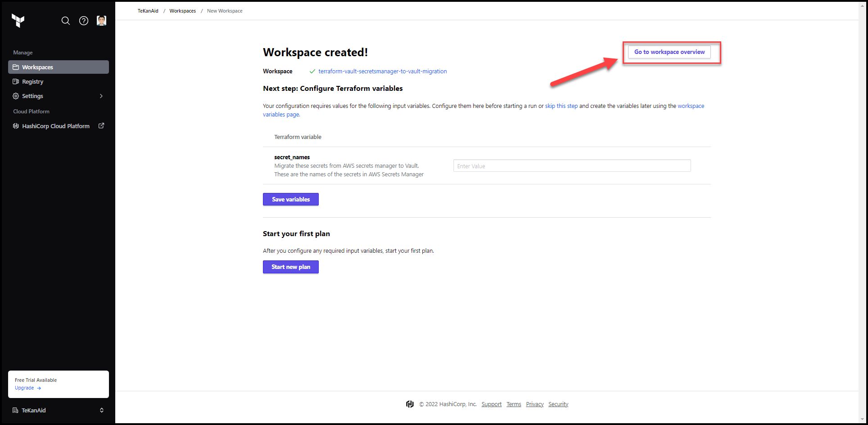Select the Workspaces folder icon
Screen dimensions: 868x425
click(16, 67)
